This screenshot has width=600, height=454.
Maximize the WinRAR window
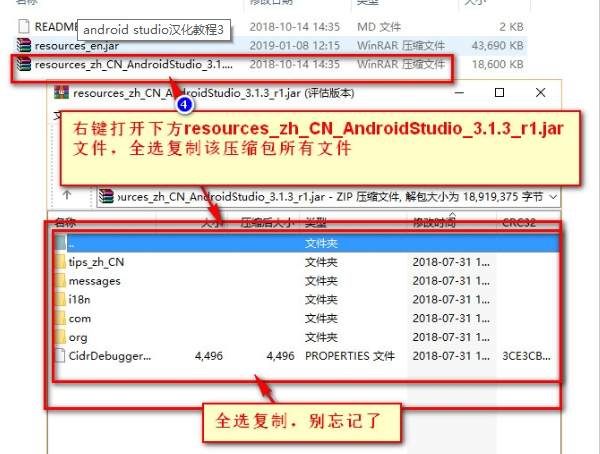click(499, 93)
